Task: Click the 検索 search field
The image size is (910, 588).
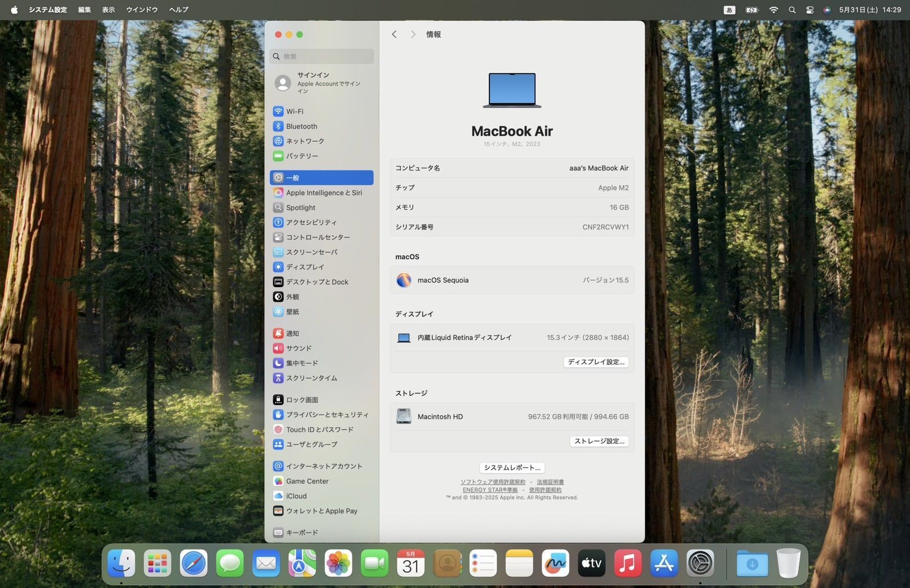Action: pyautogui.click(x=322, y=56)
